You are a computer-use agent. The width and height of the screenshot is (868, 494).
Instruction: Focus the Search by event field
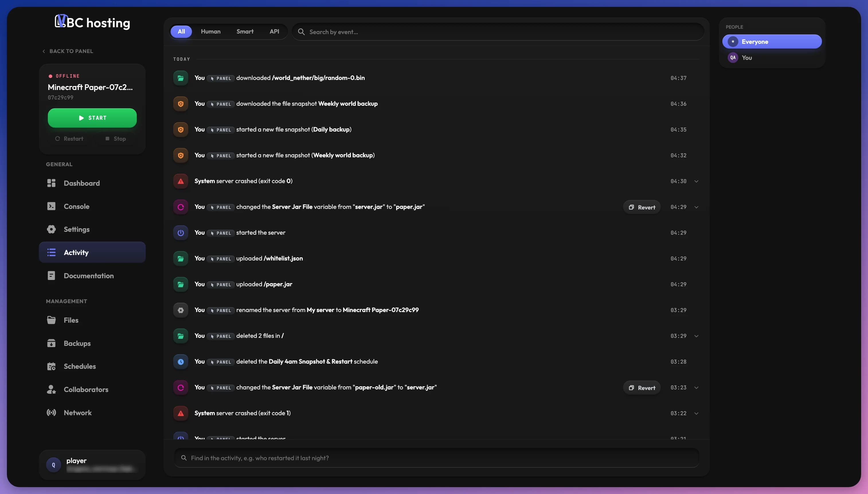pos(498,32)
